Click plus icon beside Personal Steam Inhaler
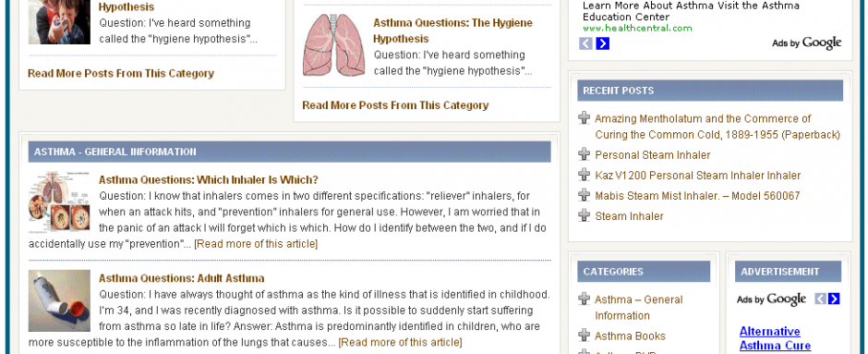 [584, 154]
